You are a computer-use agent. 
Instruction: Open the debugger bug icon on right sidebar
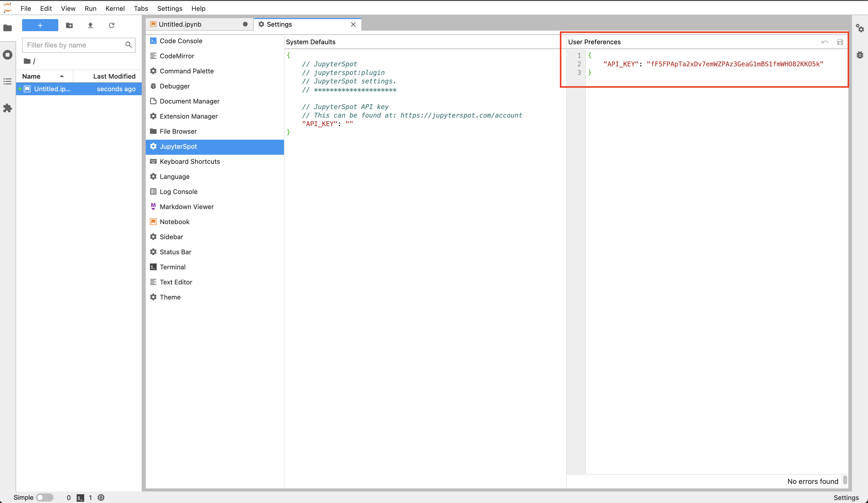click(x=860, y=55)
